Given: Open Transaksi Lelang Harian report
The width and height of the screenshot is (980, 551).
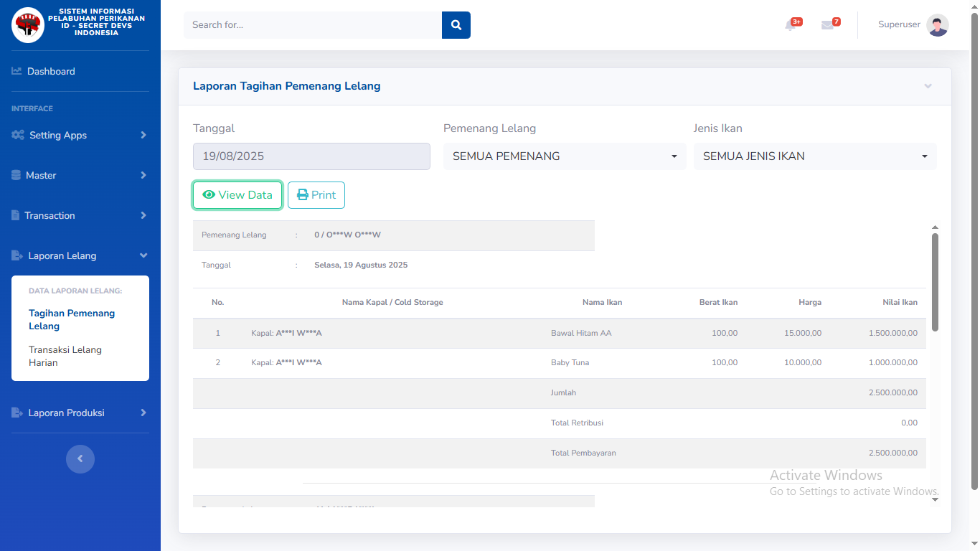Looking at the screenshot, I should click(65, 356).
